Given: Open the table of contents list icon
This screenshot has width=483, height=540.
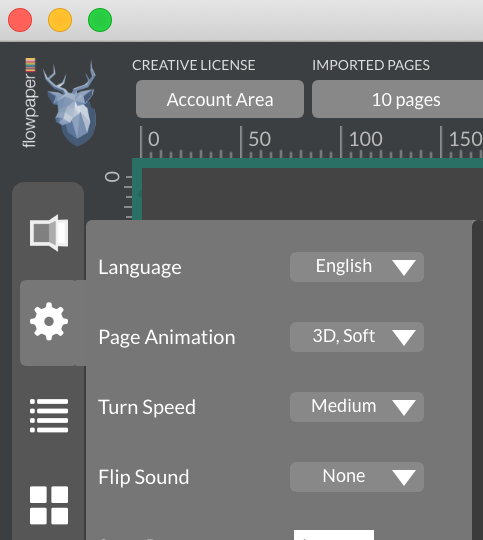Looking at the screenshot, I should click(49, 415).
